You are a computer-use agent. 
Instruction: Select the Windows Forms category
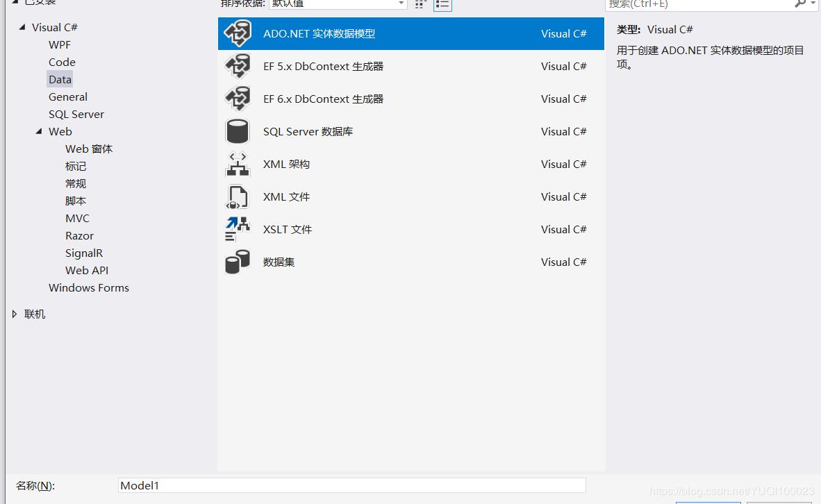click(x=89, y=288)
